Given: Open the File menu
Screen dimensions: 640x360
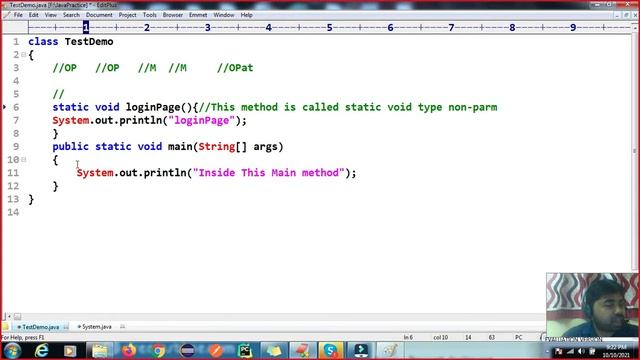Looking at the screenshot, I should click(x=18, y=15).
